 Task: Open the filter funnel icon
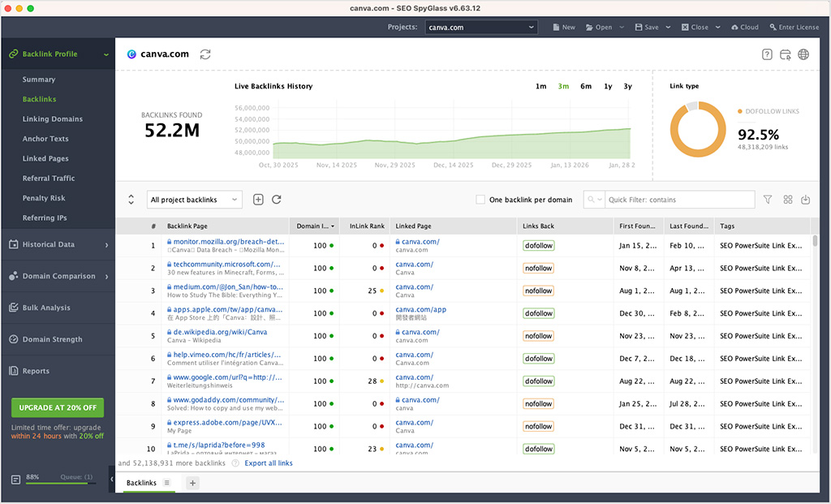click(768, 200)
